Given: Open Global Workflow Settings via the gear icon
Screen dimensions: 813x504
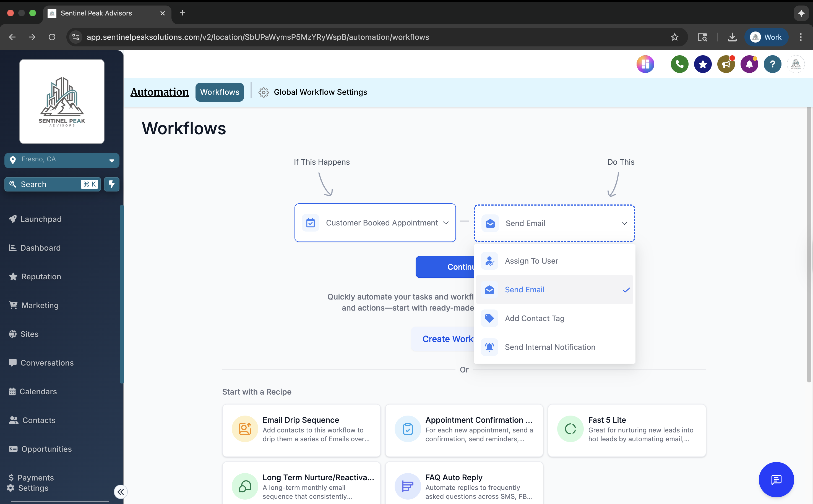Looking at the screenshot, I should coord(263,92).
